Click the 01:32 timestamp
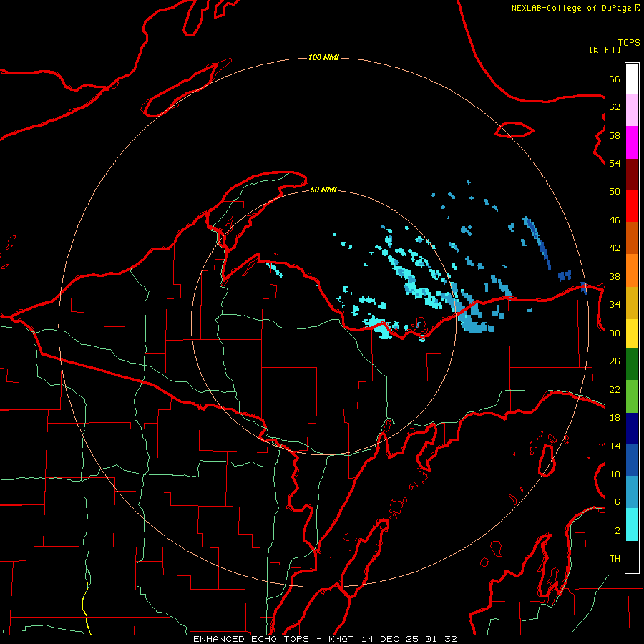This screenshot has height=644, width=644. [441, 639]
